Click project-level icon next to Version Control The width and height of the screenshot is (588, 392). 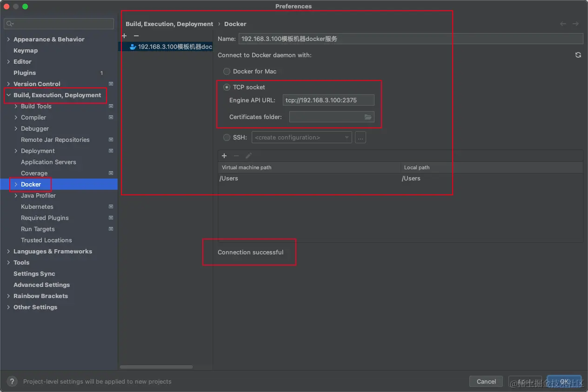pos(111,84)
